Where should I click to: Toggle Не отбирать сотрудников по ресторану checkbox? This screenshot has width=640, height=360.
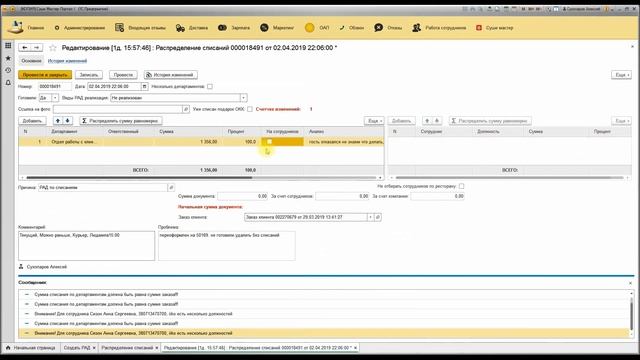pyautogui.click(x=461, y=186)
